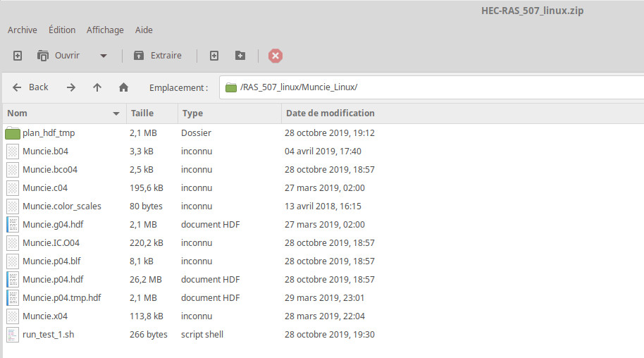Click the Muncie.p04.tmp.hdf file name
The image size is (644, 358).
point(62,298)
